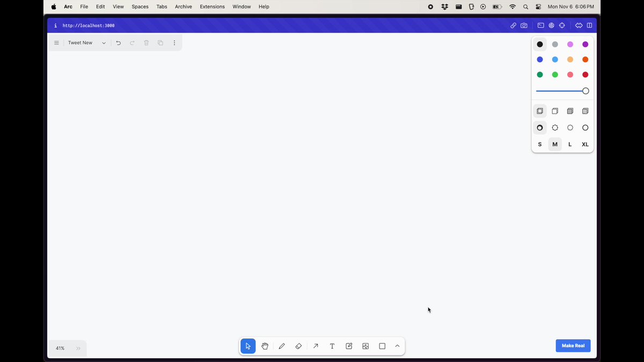Screen dimensions: 644x362
Task: Click the Undo icon in the toolbar
Action: click(119, 42)
